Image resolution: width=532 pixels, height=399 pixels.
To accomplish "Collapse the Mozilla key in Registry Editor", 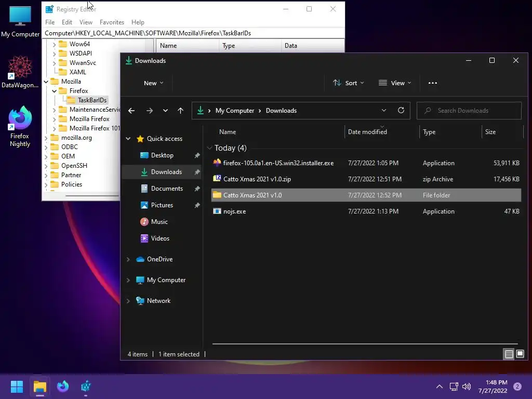I will tap(46, 82).
